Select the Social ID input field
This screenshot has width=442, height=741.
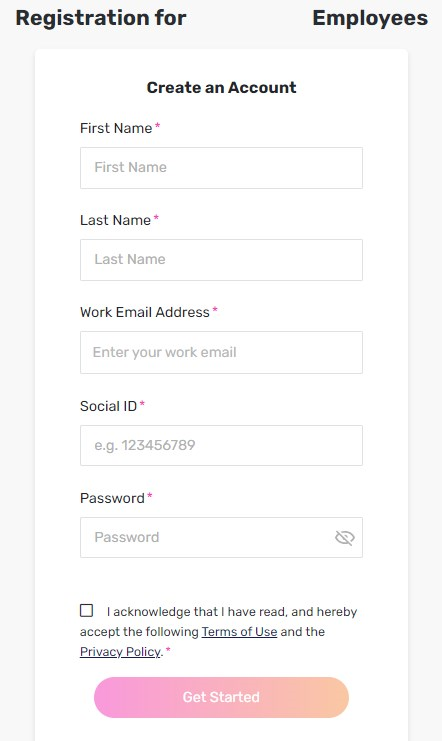click(221, 445)
